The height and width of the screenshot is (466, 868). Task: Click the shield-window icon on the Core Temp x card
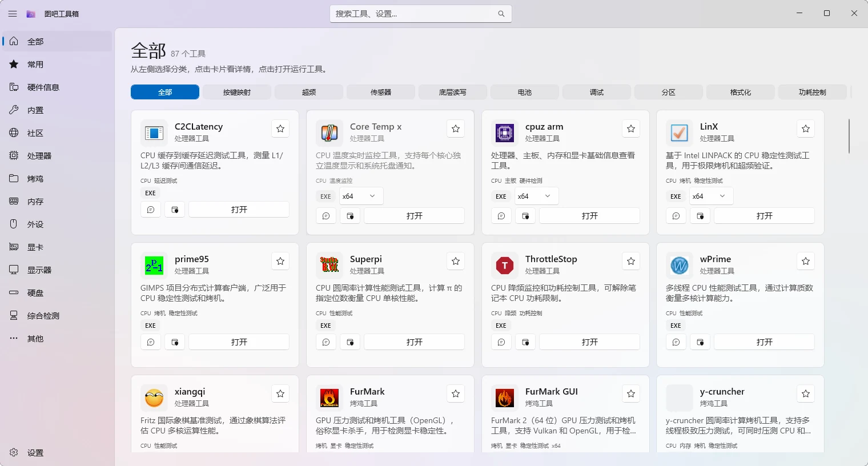350,216
